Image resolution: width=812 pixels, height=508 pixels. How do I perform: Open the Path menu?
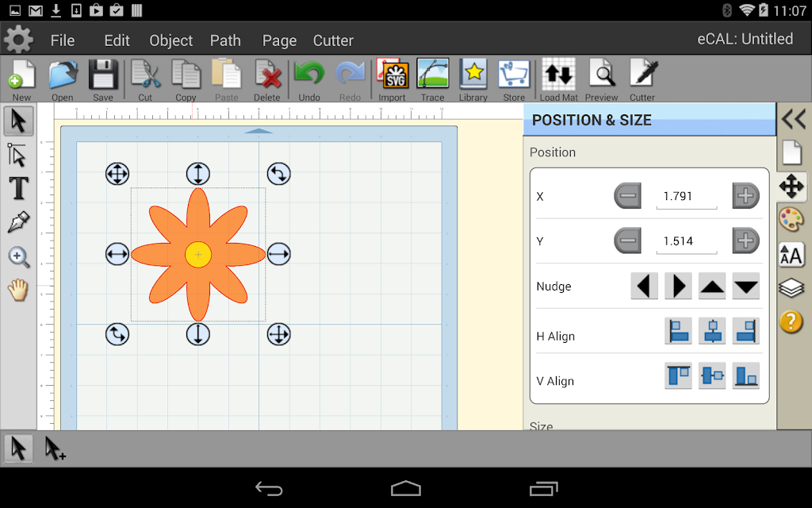(x=225, y=40)
